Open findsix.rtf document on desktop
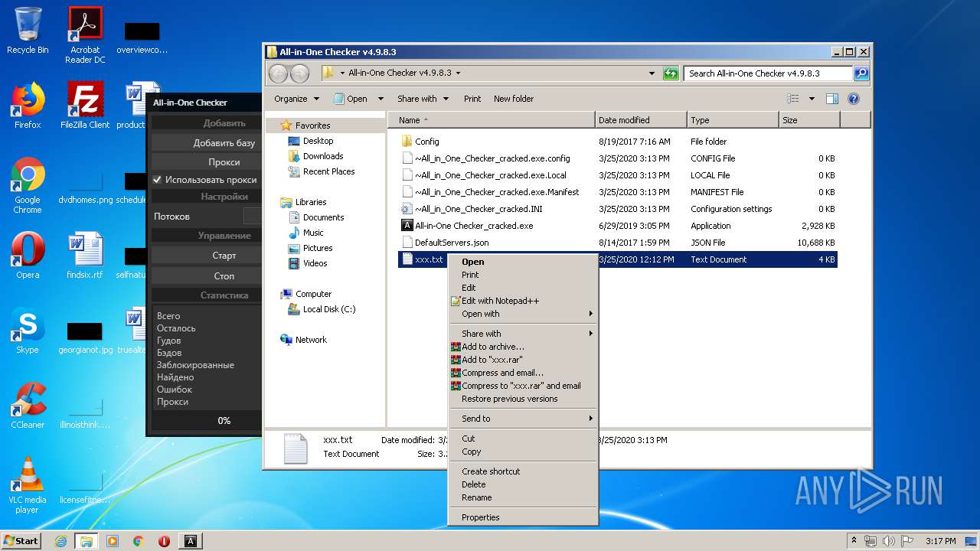The width and height of the screenshot is (980, 551). 85,256
